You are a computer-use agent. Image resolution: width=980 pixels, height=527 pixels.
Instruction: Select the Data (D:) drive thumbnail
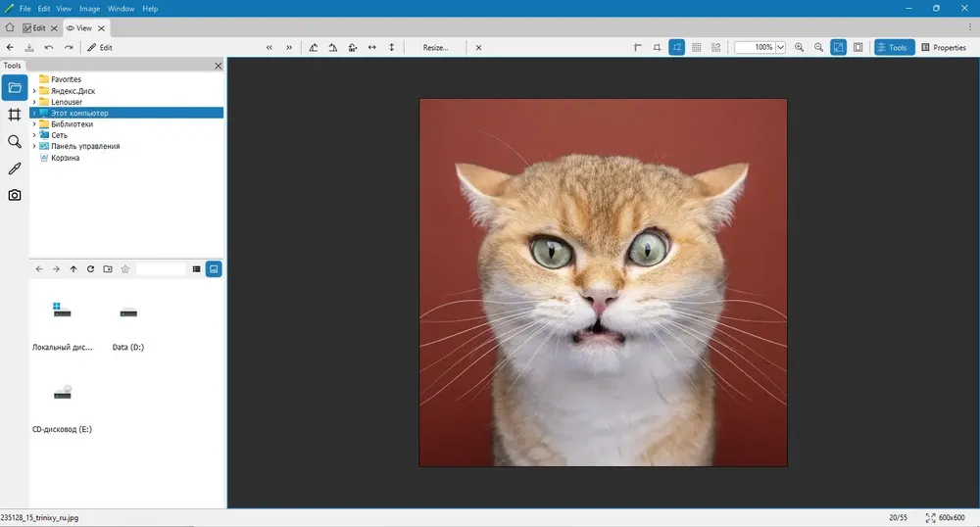pos(128,325)
